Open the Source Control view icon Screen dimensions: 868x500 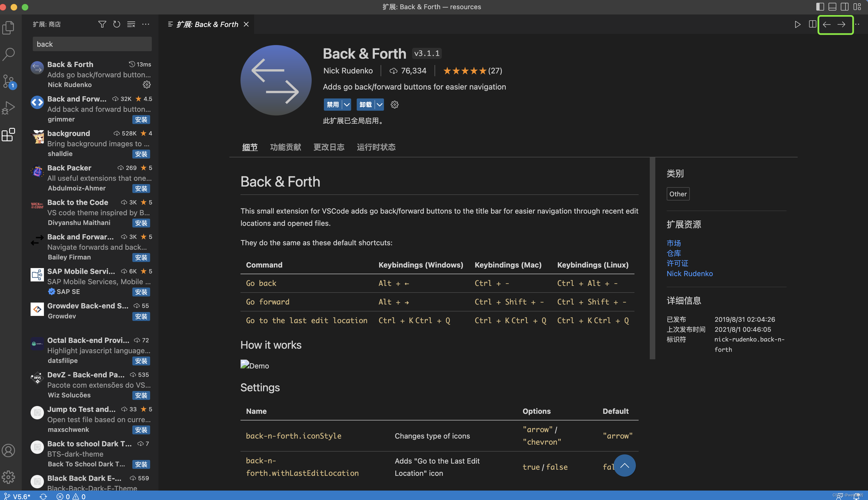pyautogui.click(x=9, y=82)
